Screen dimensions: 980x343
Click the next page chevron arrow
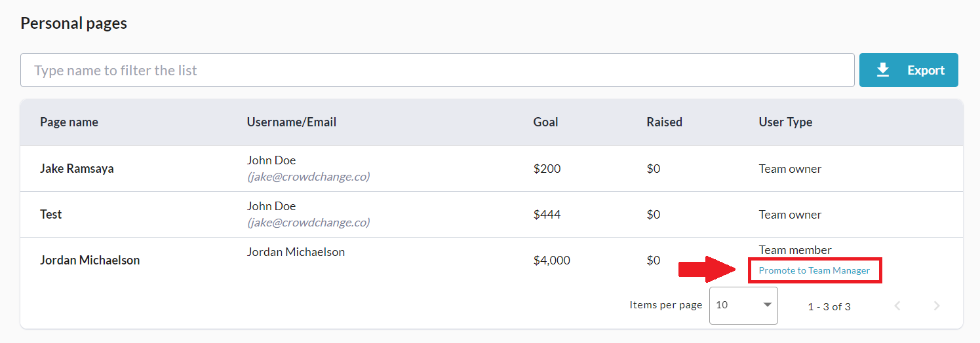[x=937, y=306]
